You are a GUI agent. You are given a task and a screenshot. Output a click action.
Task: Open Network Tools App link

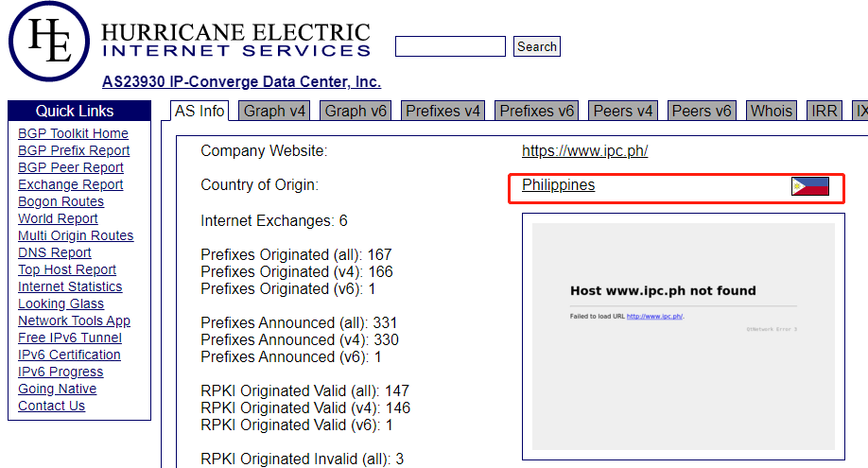(74, 321)
